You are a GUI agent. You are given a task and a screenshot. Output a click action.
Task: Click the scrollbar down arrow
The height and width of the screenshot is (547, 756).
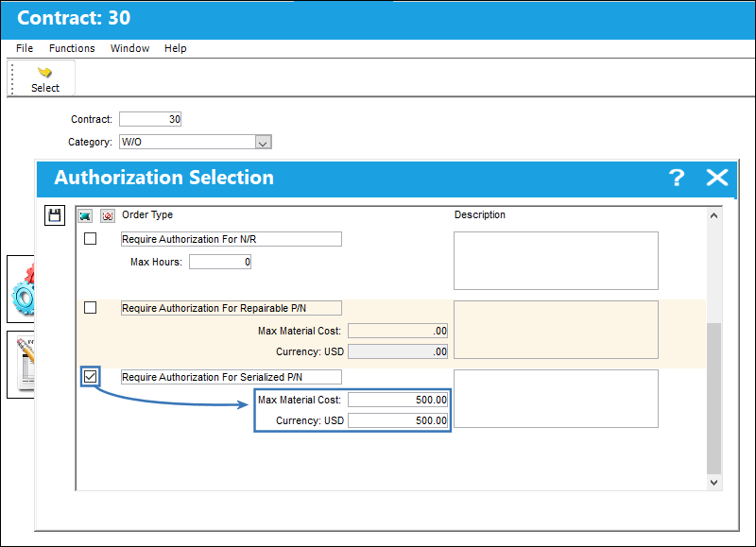pyautogui.click(x=714, y=482)
